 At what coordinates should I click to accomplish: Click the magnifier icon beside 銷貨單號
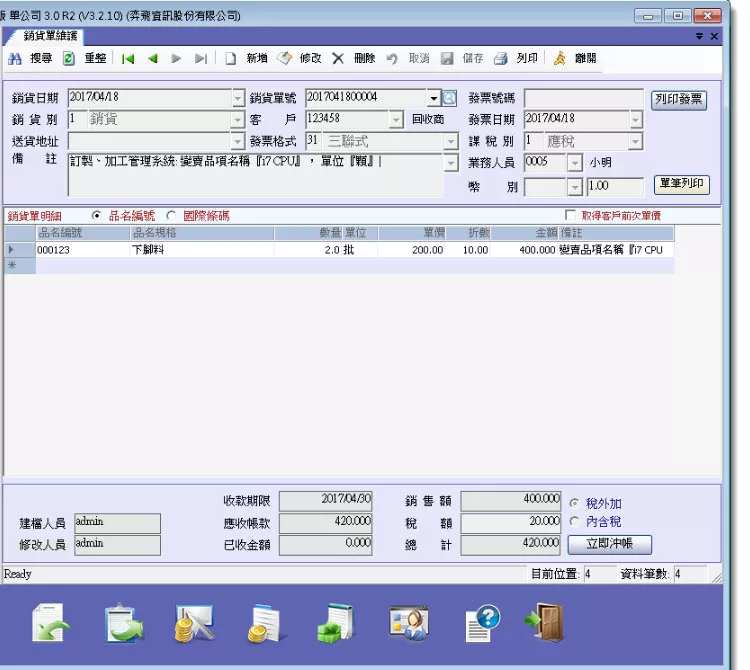click(x=449, y=98)
